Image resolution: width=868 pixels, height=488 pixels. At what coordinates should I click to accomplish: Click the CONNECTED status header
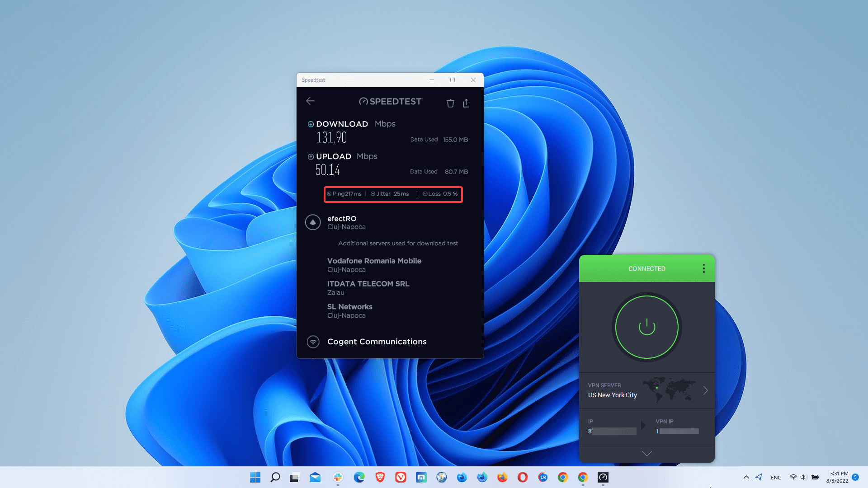click(646, 268)
